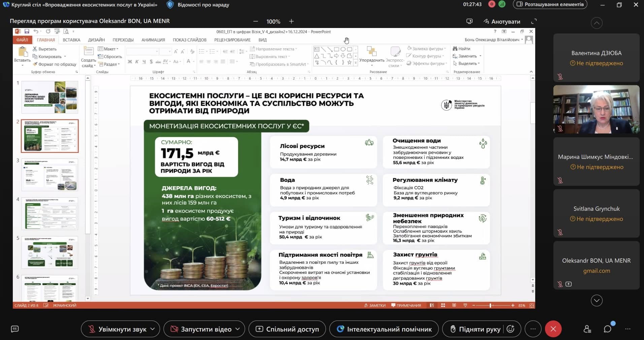Screen dimensions: 644x340
Task: Click the red recording indicator icon
Action: (492, 4)
